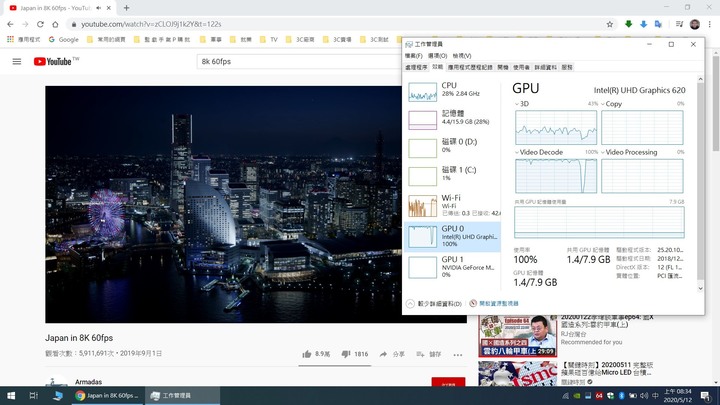The height and width of the screenshot is (405, 720).
Task: Open a new Chrome tab
Action: tap(127, 8)
